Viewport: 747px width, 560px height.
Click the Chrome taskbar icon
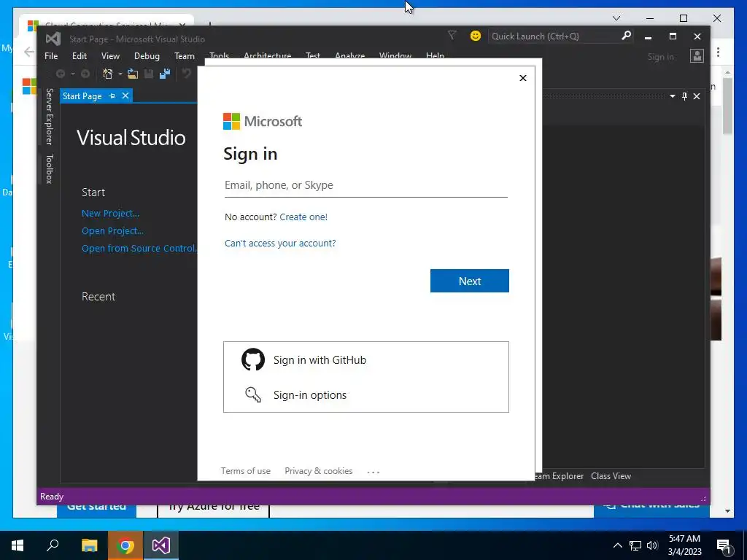(x=125, y=545)
